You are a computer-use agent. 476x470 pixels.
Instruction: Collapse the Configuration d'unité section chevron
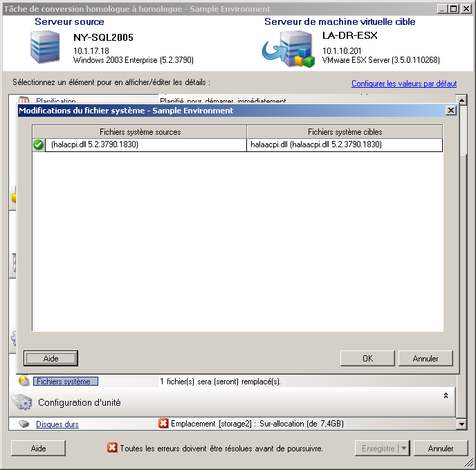pos(446,395)
